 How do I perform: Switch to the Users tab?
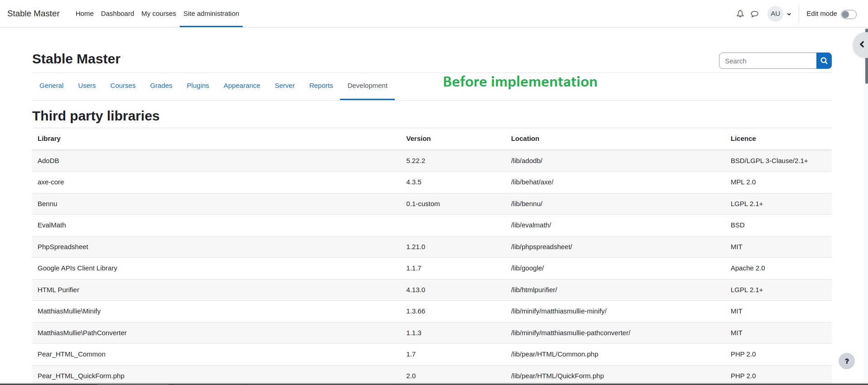86,86
